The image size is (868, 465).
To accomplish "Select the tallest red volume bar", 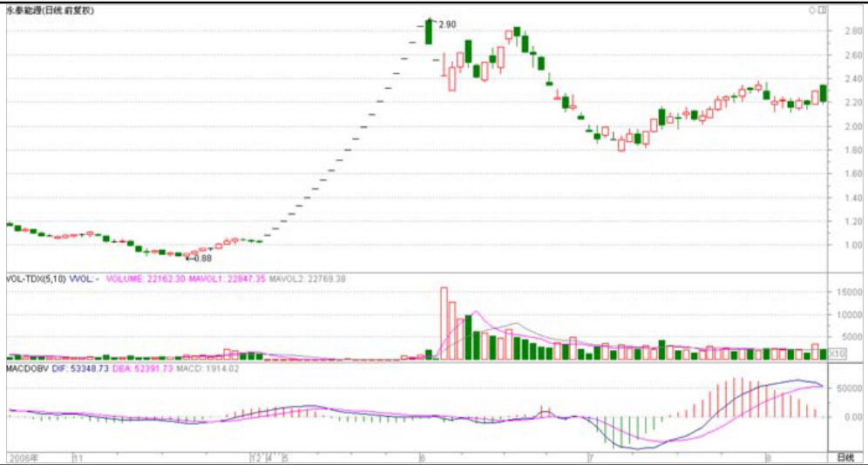I will (444, 322).
